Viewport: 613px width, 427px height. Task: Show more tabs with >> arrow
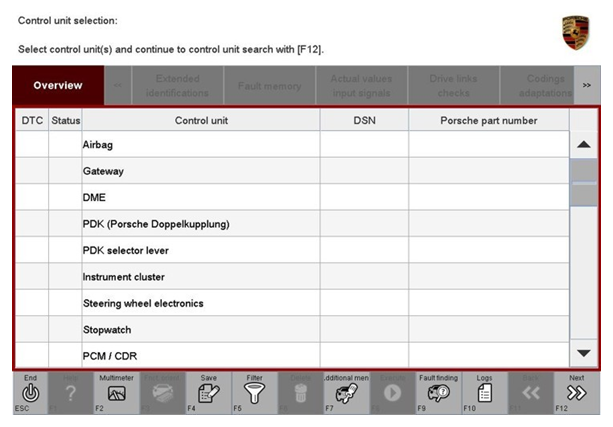[x=585, y=86]
